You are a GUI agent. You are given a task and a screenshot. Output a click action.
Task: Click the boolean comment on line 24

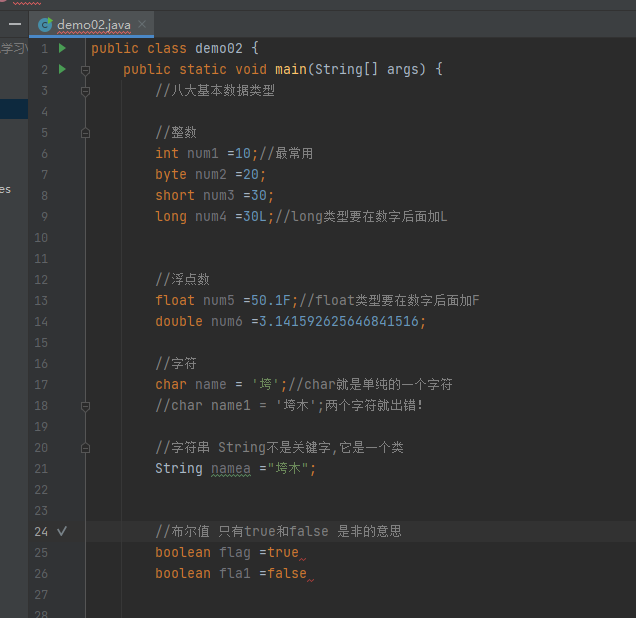point(278,531)
